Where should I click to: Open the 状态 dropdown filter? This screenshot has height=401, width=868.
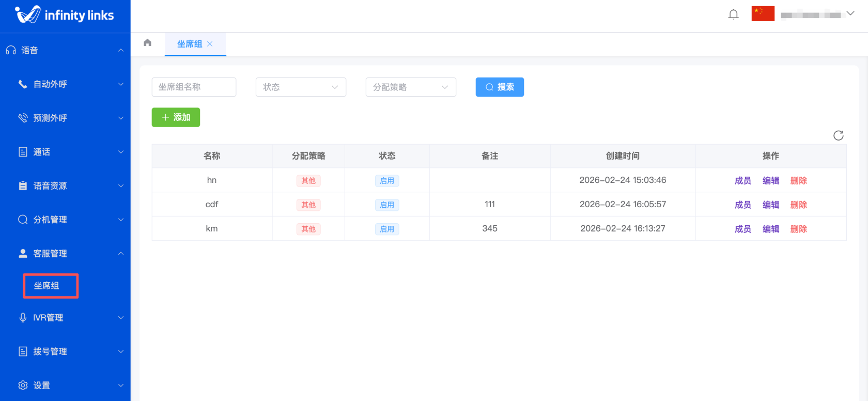pos(300,87)
